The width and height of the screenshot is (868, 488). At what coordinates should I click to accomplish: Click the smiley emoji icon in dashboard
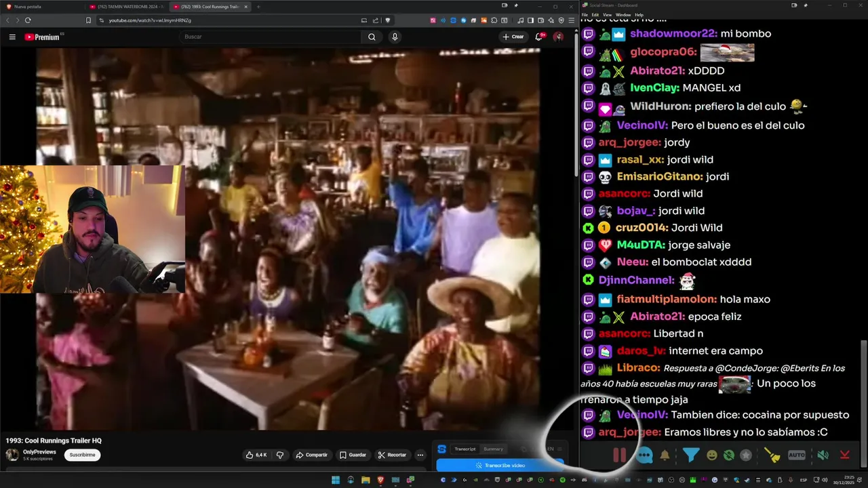coord(711,455)
